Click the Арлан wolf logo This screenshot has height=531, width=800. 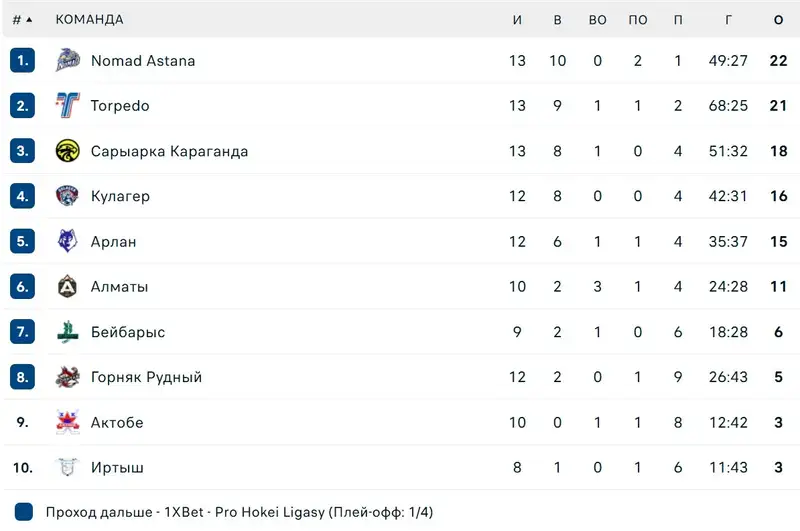tap(67, 241)
